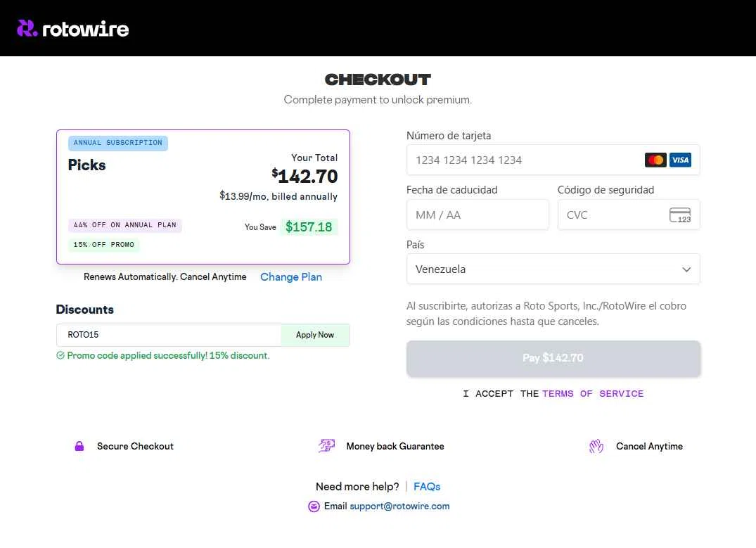Click the Secure Checkout lock icon
Screen dimensions: 756x548
(79, 446)
